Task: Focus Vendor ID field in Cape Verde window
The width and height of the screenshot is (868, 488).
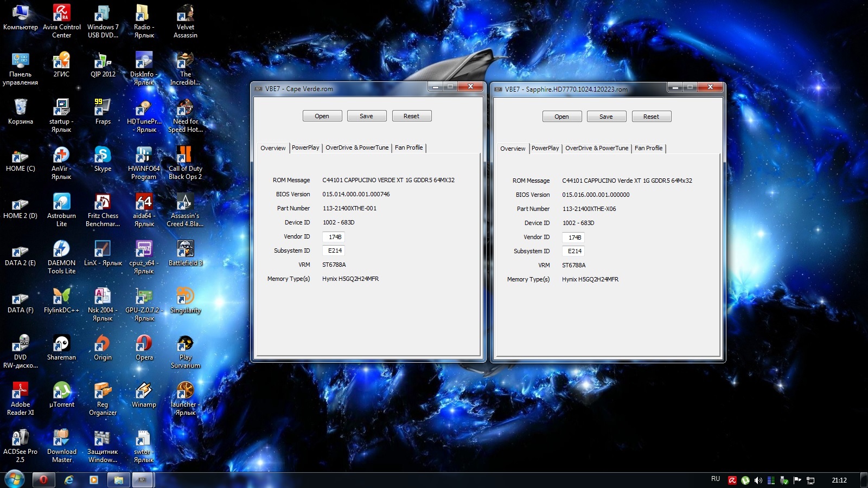Action: (x=334, y=237)
